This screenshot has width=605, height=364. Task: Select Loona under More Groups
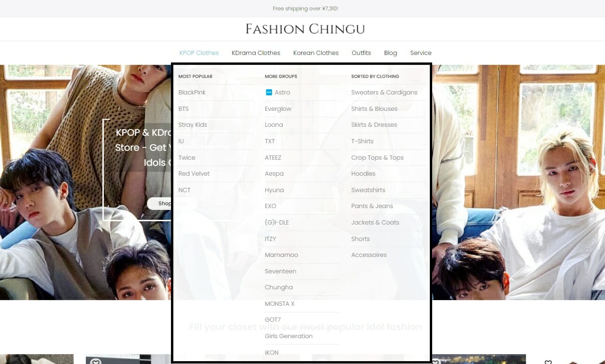point(274,125)
